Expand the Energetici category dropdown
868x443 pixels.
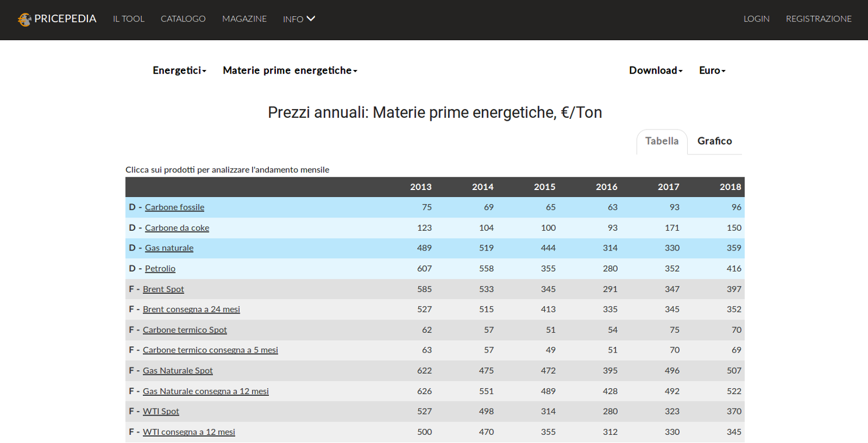179,71
